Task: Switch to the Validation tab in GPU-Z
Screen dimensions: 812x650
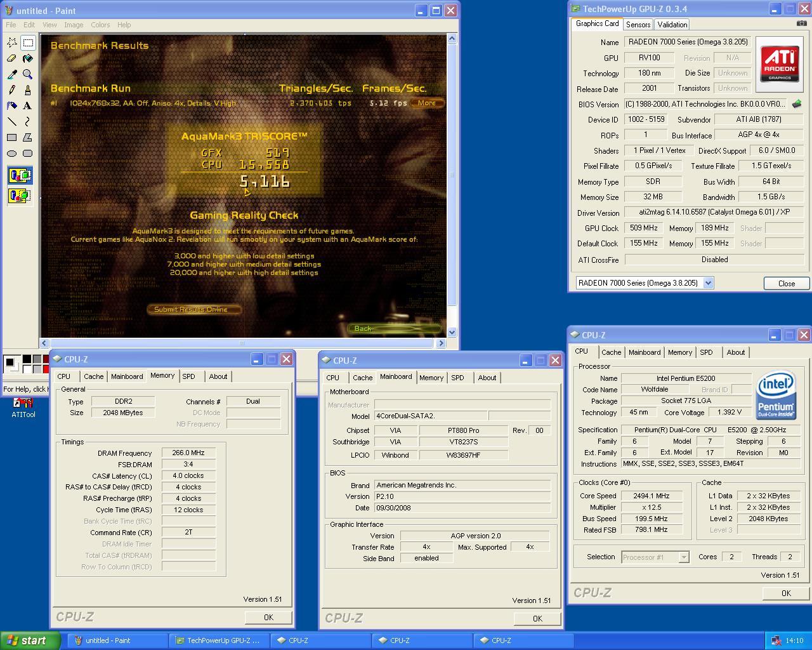Action: pyautogui.click(x=672, y=24)
